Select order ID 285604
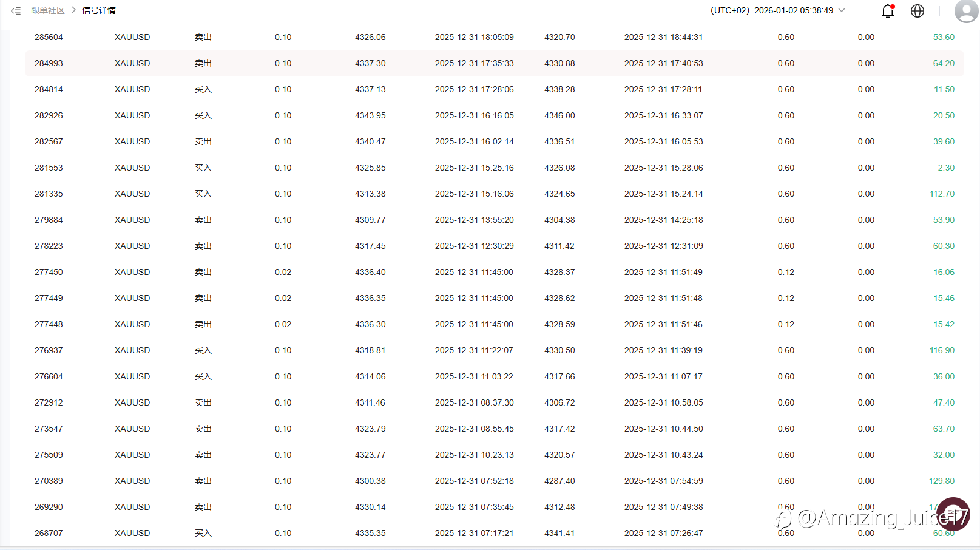Screen dimensions: 980x550 click(x=49, y=37)
